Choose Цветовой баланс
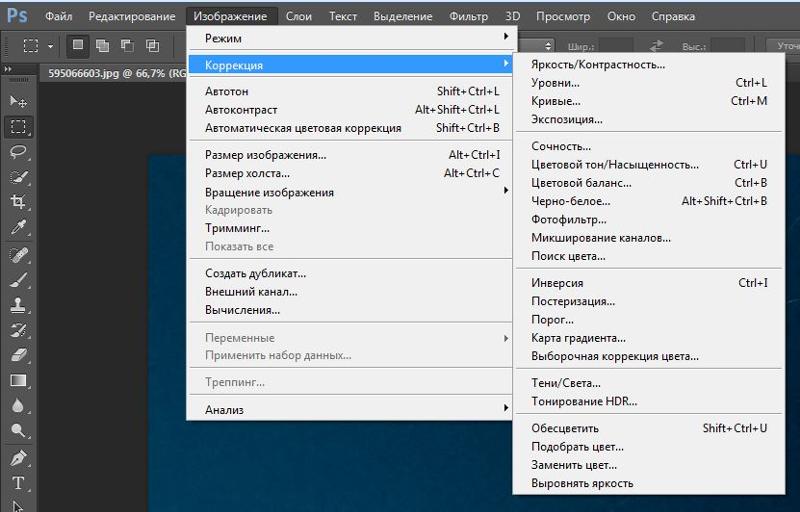 click(649, 183)
